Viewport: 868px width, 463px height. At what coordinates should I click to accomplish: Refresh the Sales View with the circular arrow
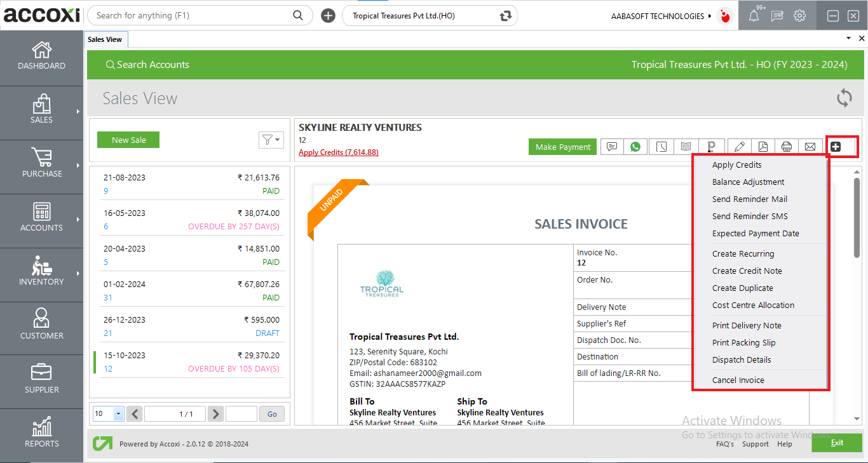pyautogui.click(x=844, y=98)
